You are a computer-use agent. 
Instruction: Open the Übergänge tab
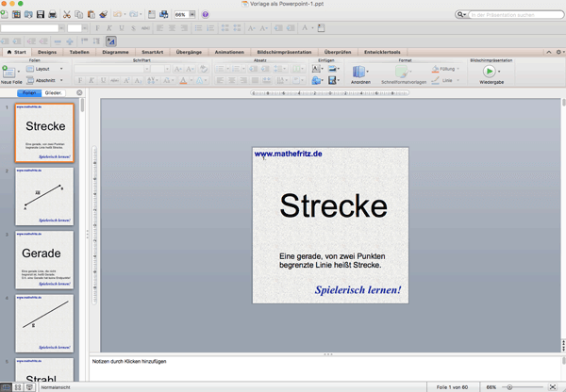(x=189, y=52)
